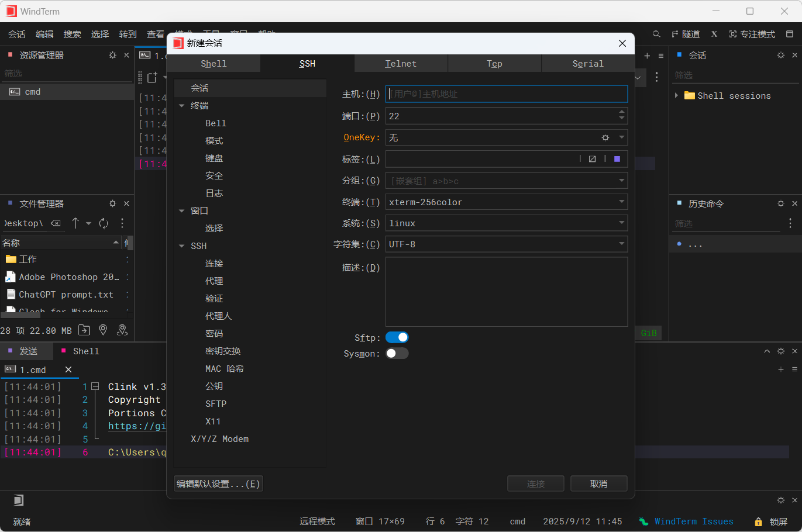
Task: Select 代理人 in settings tree
Action: tap(219, 316)
